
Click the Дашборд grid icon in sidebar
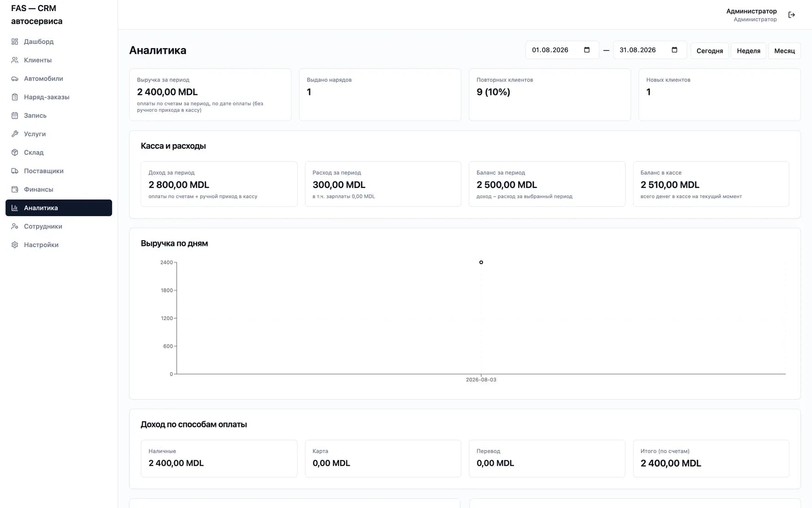pyautogui.click(x=15, y=42)
